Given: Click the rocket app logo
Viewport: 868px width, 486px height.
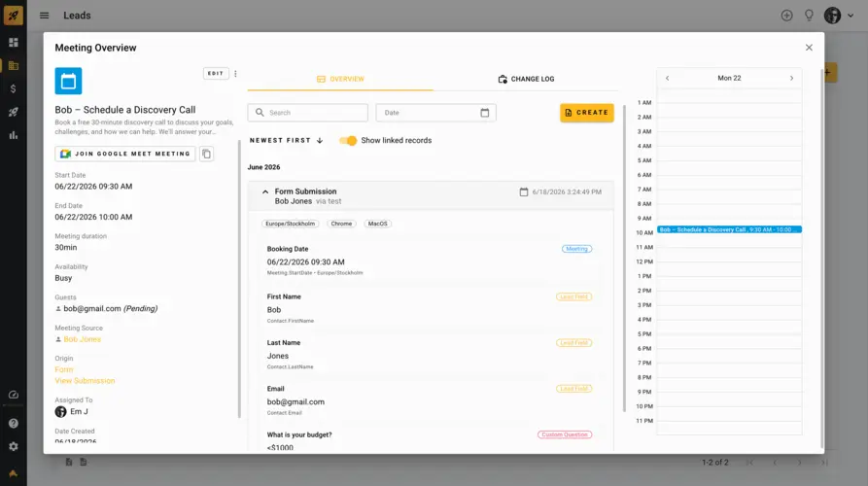Looking at the screenshot, I should coord(13,15).
